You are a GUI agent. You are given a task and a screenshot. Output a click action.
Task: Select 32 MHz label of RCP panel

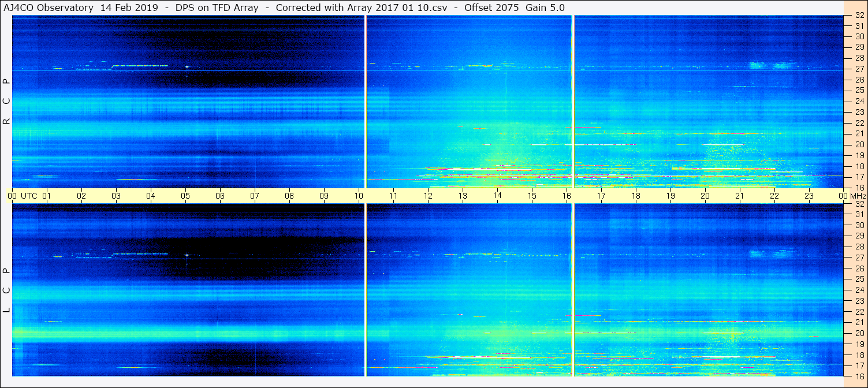pos(859,16)
